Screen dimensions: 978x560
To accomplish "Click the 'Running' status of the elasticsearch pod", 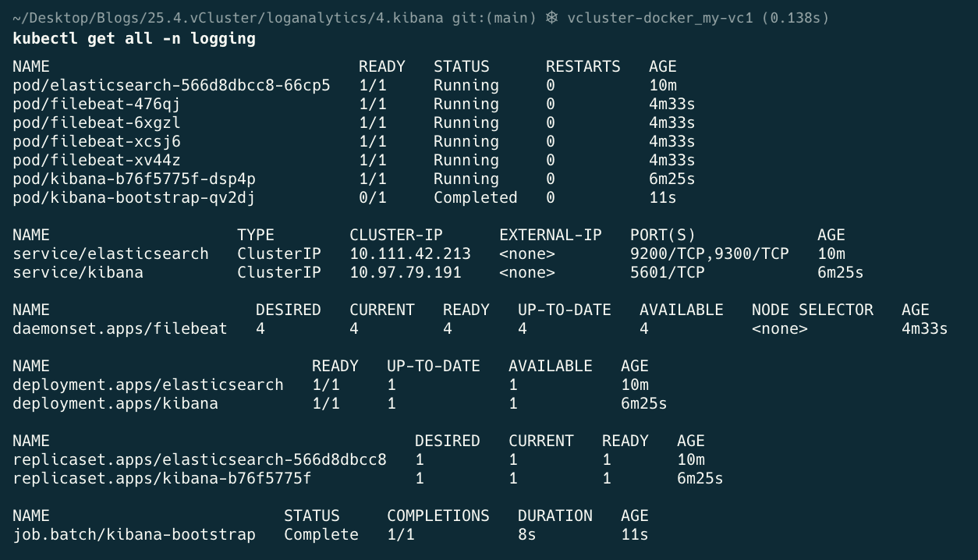I will pyautogui.click(x=466, y=85).
